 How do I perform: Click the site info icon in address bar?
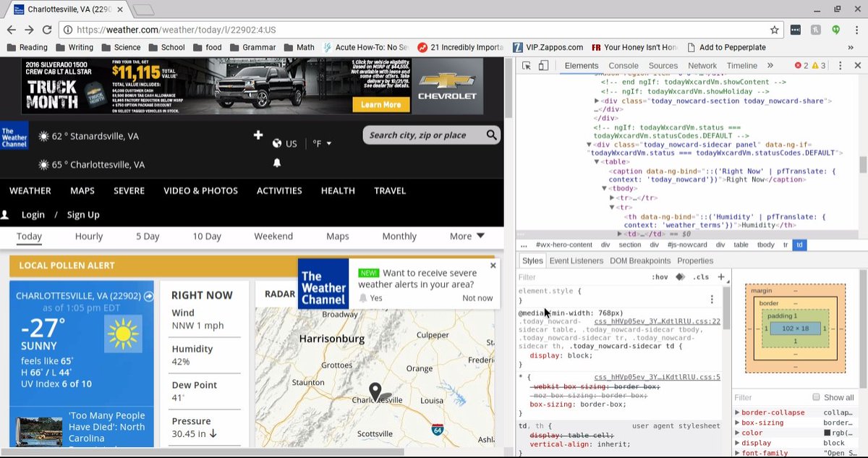67,30
